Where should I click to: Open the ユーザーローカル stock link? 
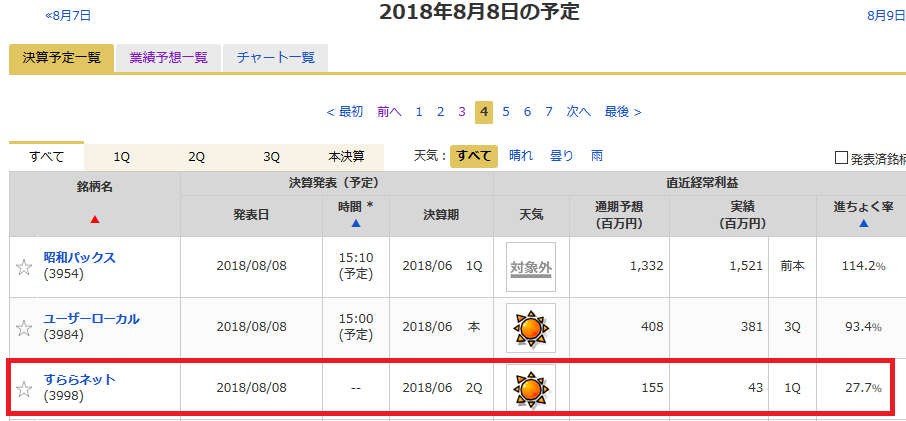pyautogui.click(x=91, y=319)
